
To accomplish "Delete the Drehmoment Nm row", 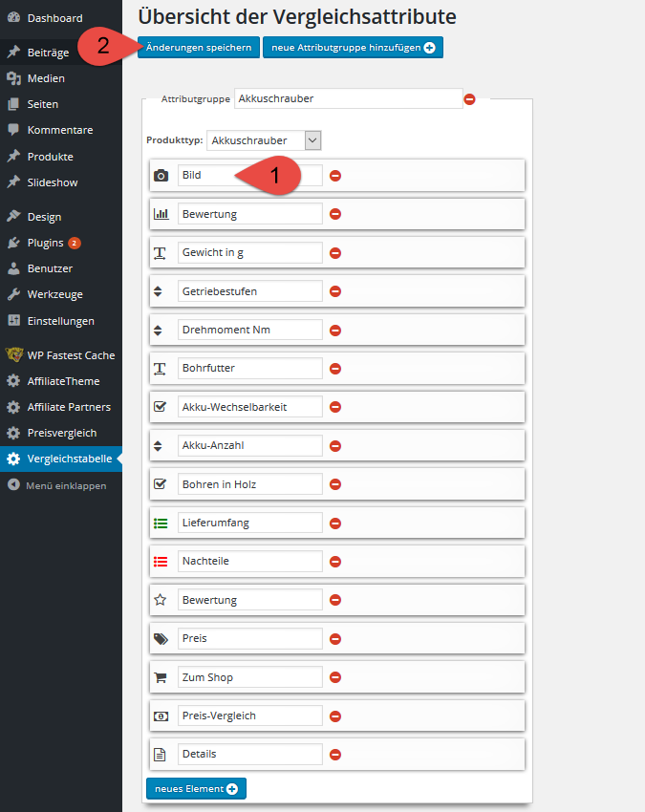I will point(335,330).
